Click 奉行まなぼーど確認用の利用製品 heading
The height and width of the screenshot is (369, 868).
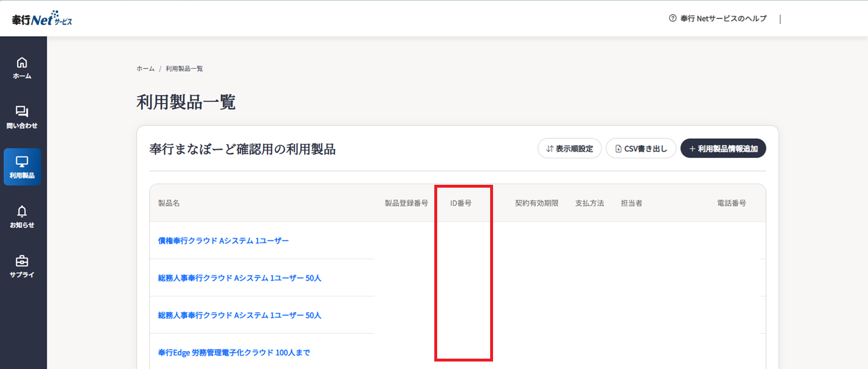pos(242,150)
